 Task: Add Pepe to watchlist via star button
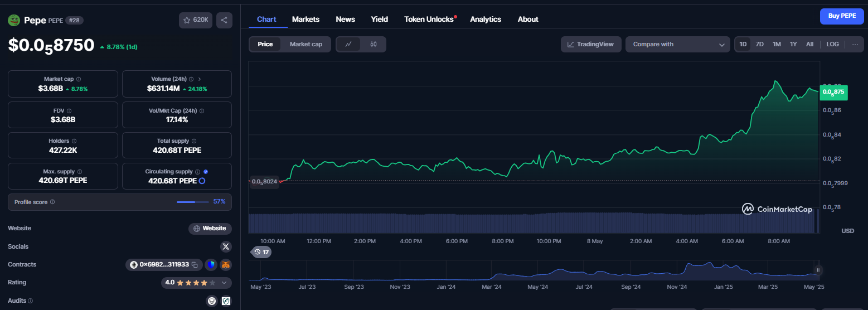(196, 20)
